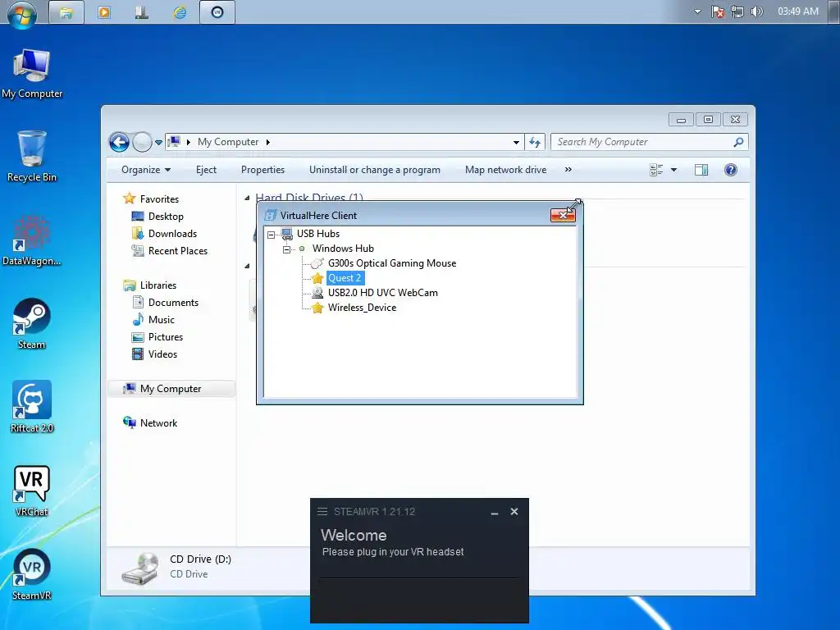Select USB Hubs in VirtualHere Client
The height and width of the screenshot is (630, 840).
point(318,234)
